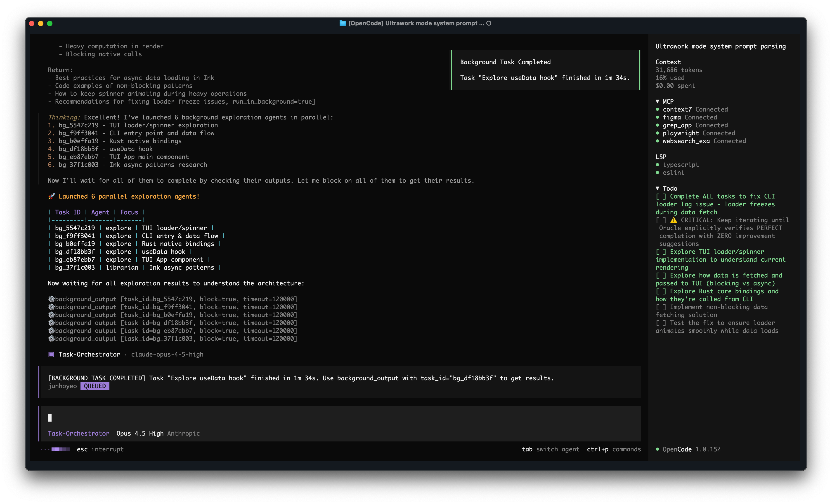Check 'Implement non-blocking data fetching' todo box
This screenshot has width=832, height=504.
pos(661,307)
